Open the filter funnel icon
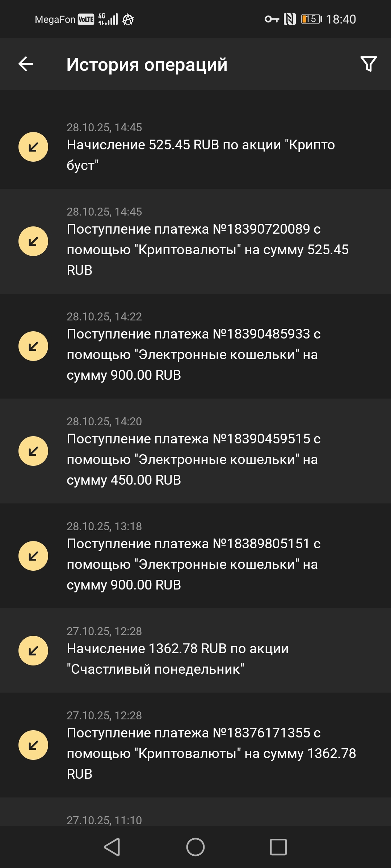 coord(369,64)
